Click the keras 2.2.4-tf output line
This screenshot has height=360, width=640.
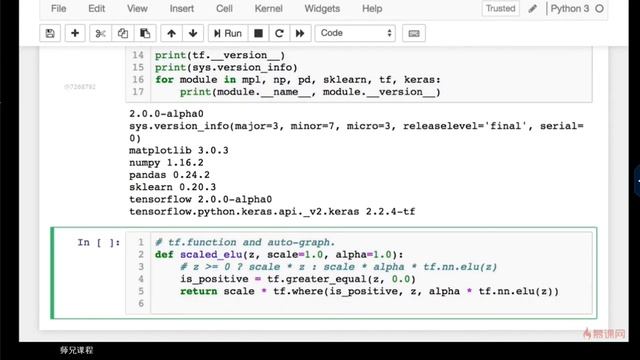pos(272,212)
